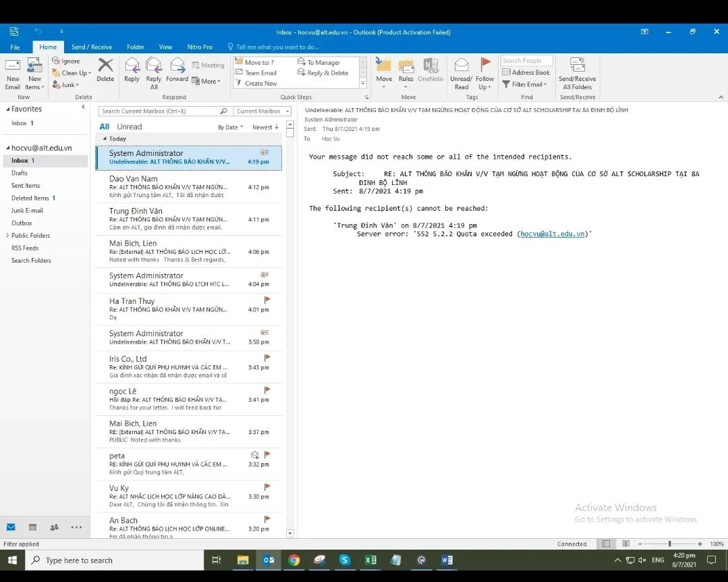Image resolution: width=728 pixels, height=582 pixels.
Task: Click the zoom out minus button
Action: (x=640, y=544)
